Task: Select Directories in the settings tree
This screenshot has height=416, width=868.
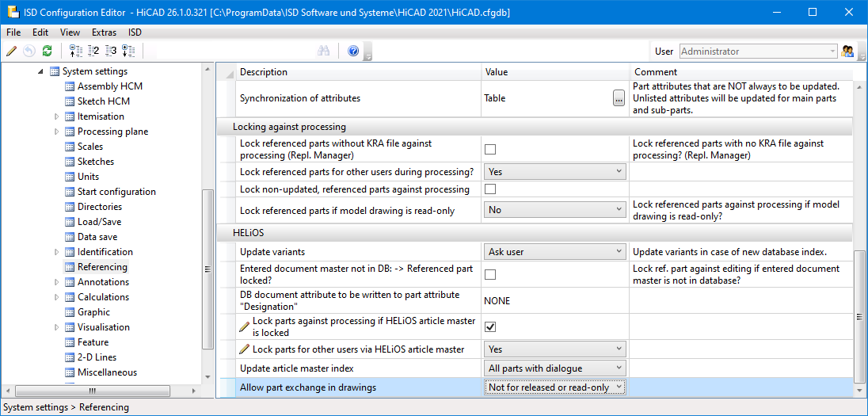Action: point(99,207)
